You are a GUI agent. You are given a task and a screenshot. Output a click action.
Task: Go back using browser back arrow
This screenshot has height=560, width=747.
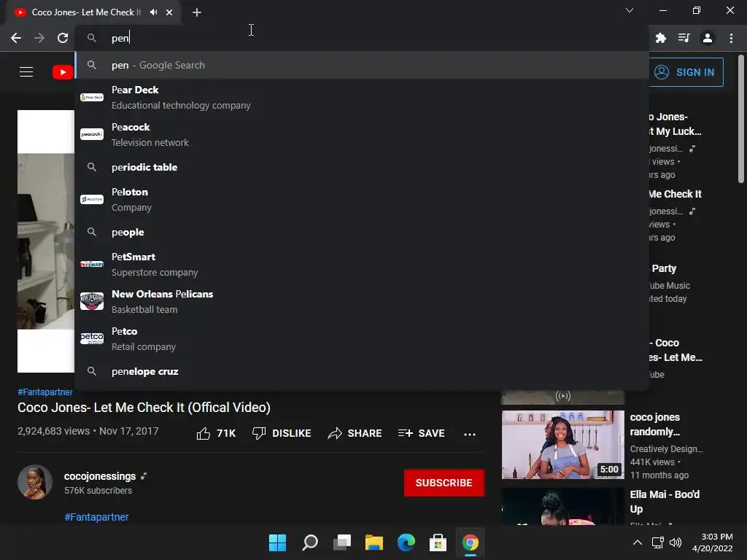click(16, 38)
